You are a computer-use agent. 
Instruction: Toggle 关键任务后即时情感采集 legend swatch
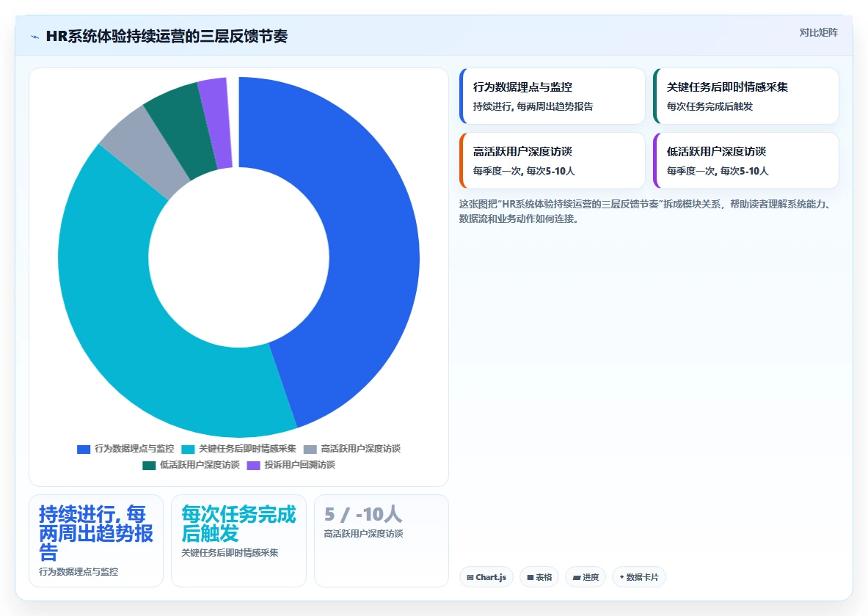click(189, 449)
